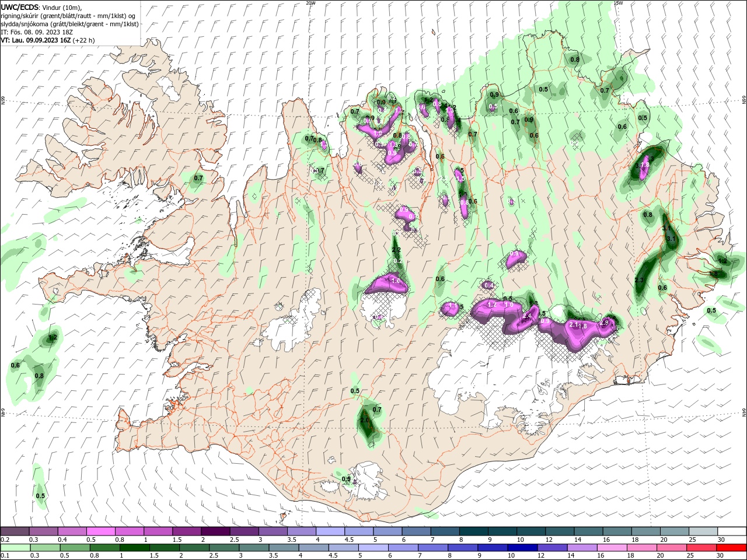Pick lower legend swatch starting at 20
The width and height of the screenshot is (747, 560).
click(x=671, y=548)
